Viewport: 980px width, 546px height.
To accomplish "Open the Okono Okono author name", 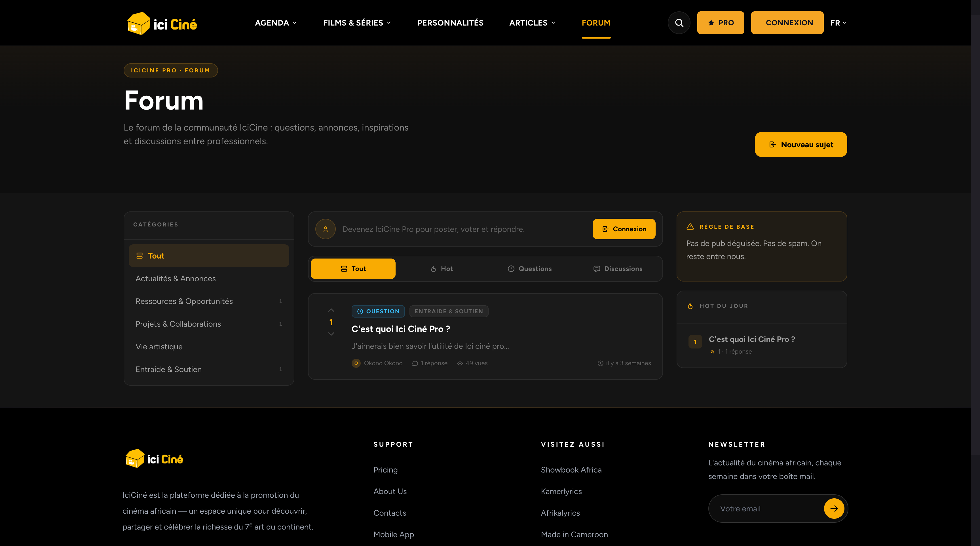I will coord(383,363).
